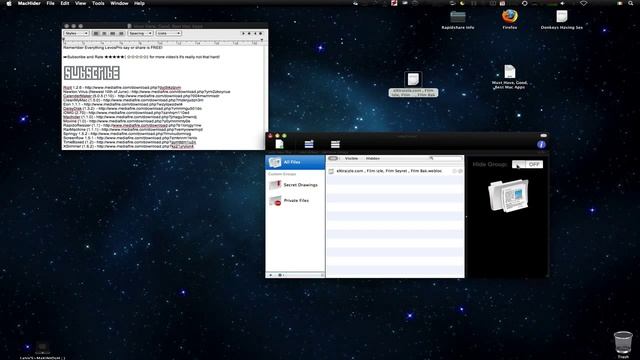Open the File menu
The height and width of the screenshot is (360, 640).
(x=51, y=3)
